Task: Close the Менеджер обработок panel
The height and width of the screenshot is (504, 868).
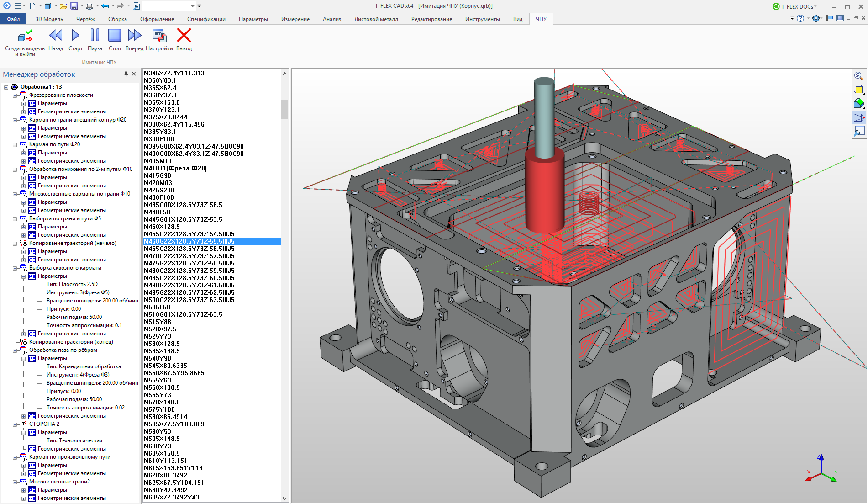Action: click(x=134, y=74)
